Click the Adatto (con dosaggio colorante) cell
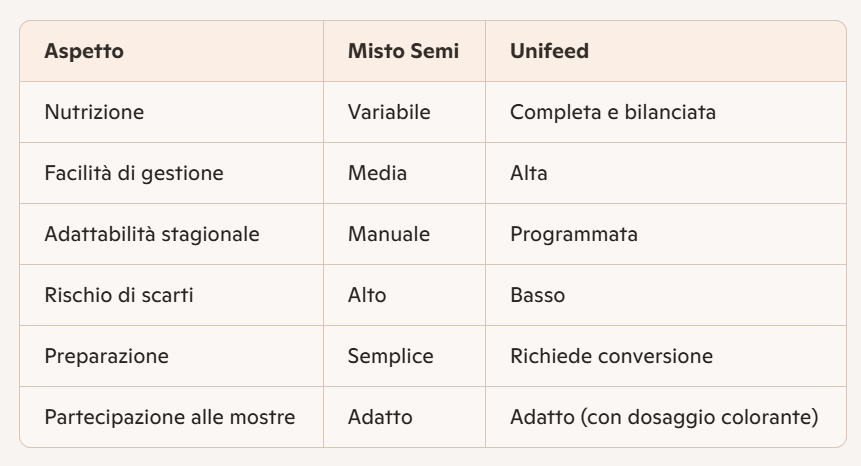The image size is (861, 466). 664,417
